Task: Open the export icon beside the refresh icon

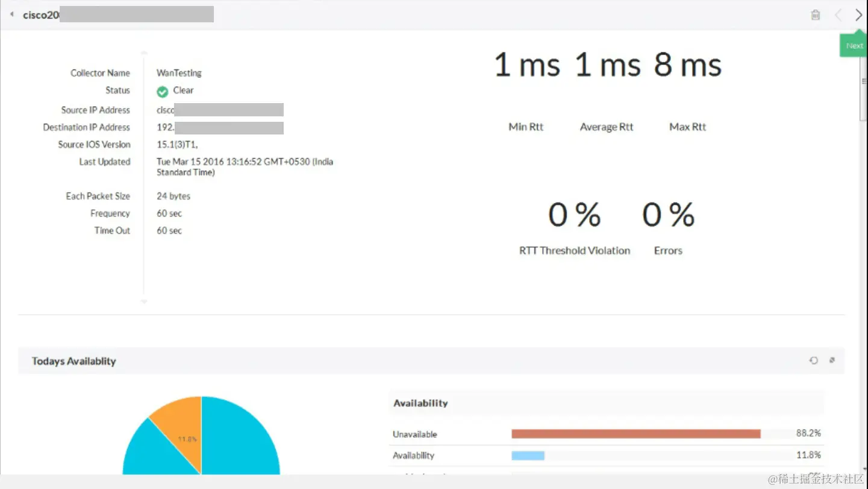Action: click(x=832, y=360)
